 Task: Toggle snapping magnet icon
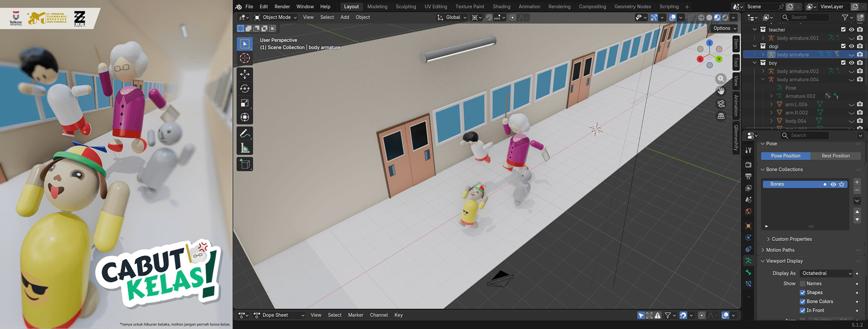[x=489, y=18]
